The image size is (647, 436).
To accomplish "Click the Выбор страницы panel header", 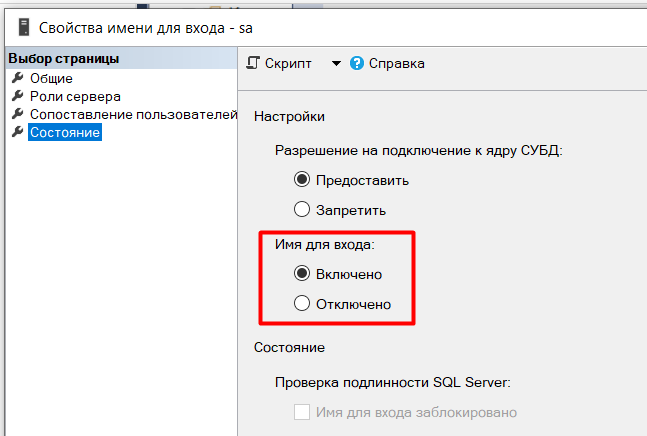I will (64, 59).
